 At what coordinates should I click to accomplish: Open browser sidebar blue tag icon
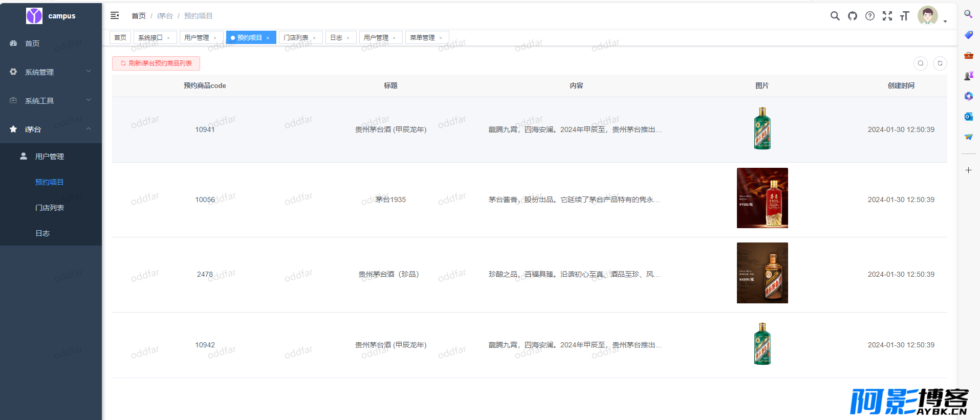pyautogui.click(x=968, y=35)
